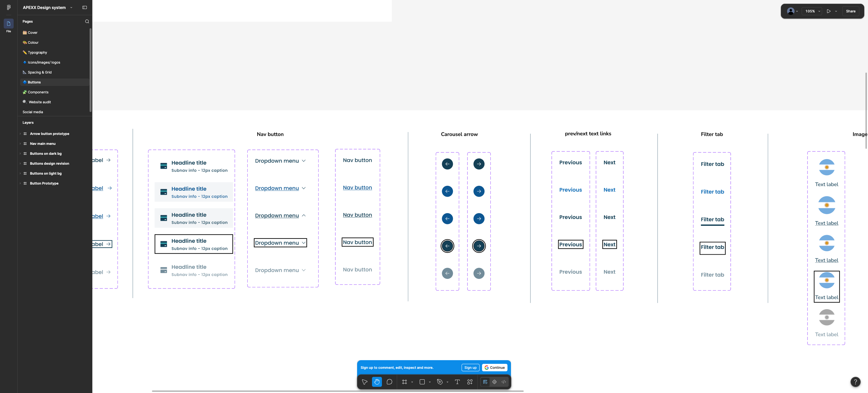Screen dimensions: 868x393
Task: Click the Present play icon
Action: [x=829, y=11]
